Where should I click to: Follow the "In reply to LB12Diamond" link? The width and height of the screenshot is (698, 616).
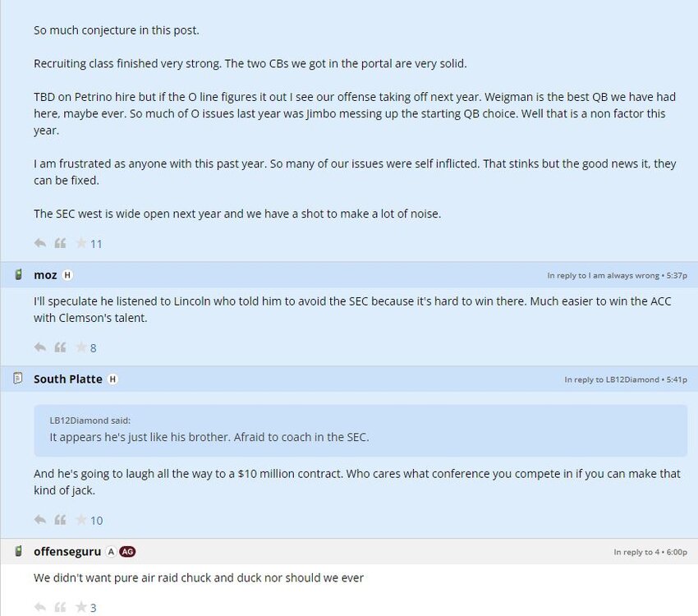pyautogui.click(x=611, y=379)
